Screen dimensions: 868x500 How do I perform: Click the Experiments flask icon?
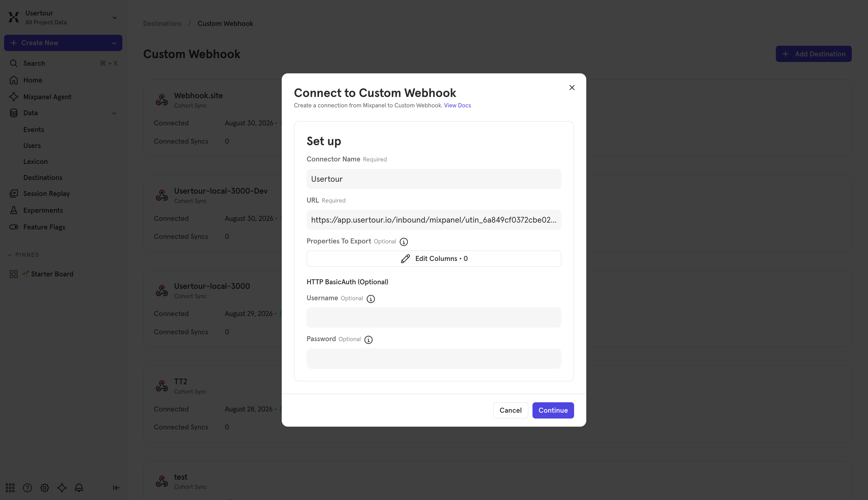tap(13, 210)
